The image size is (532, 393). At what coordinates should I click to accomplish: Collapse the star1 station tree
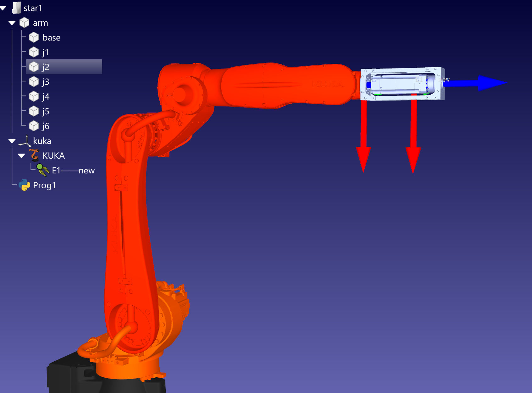(3, 8)
